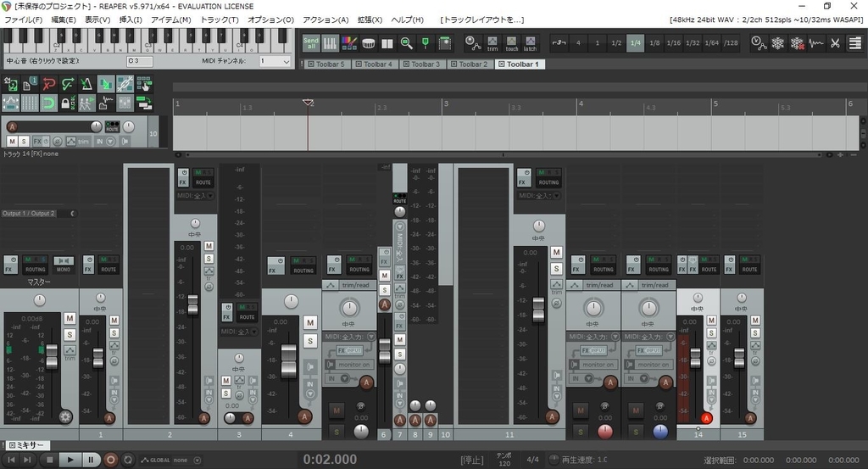This screenshot has height=469, width=868.
Task: Click the green marker pin icon
Action: (426, 42)
